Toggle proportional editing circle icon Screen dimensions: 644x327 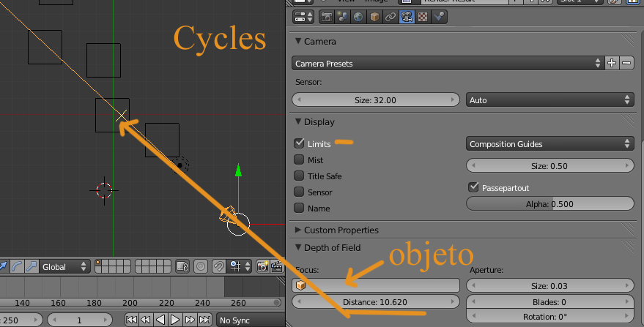click(201, 267)
